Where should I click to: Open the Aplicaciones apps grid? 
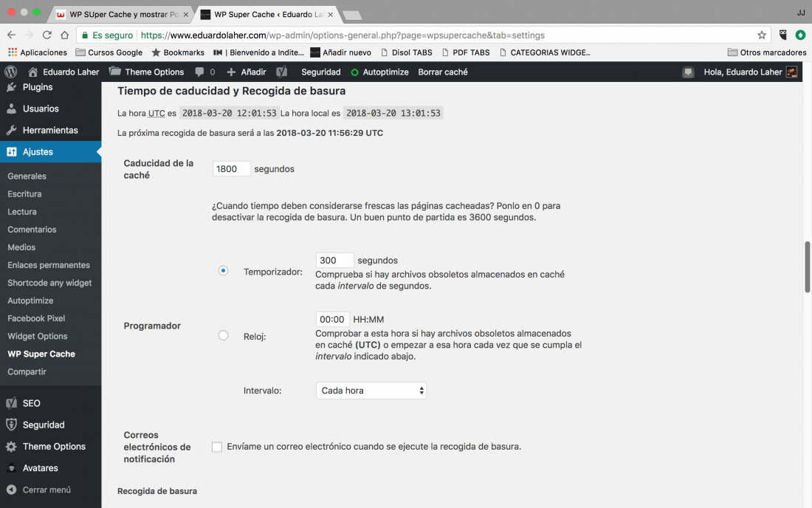(38, 52)
